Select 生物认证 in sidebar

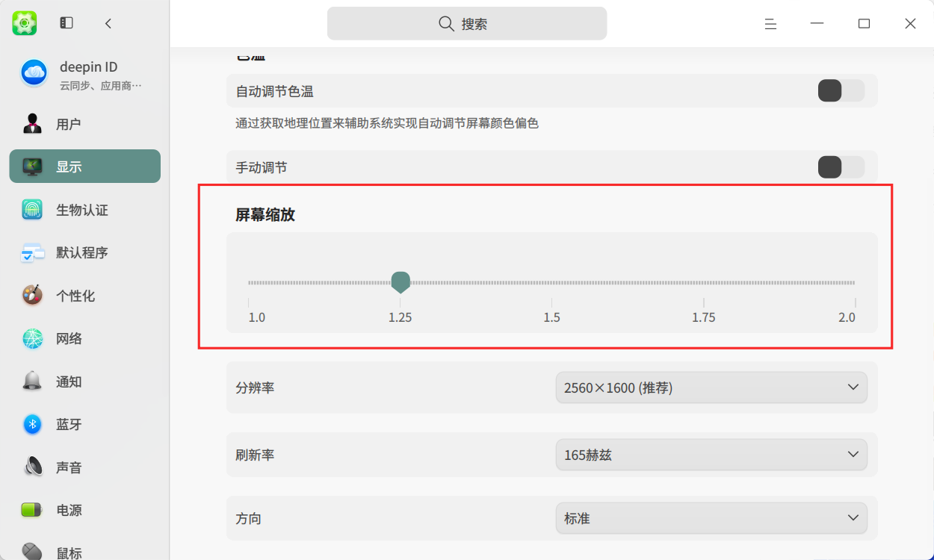point(85,210)
